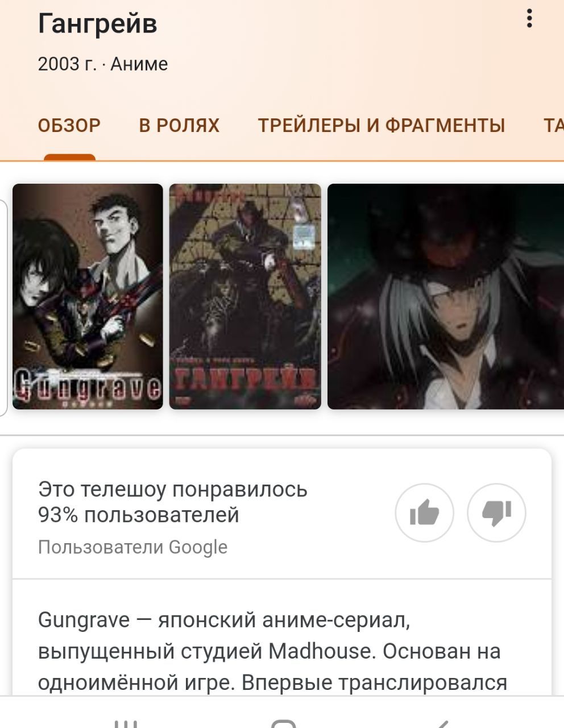Tap the Пользователи Google source label
Image resolution: width=564 pixels, height=728 pixels.
[132, 547]
